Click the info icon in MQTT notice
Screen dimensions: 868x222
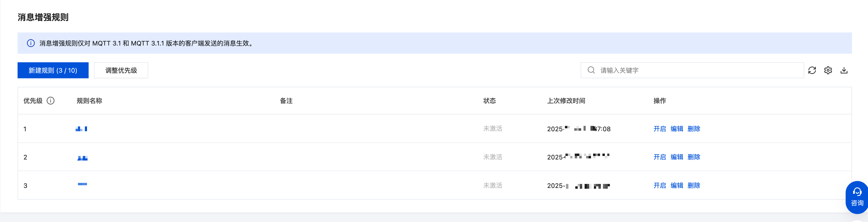(x=31, y=43)
